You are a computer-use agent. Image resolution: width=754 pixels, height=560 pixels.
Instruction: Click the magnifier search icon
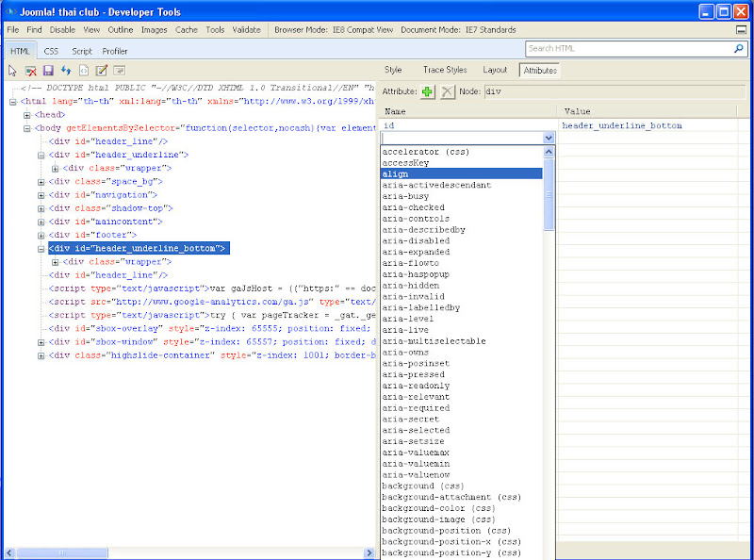tap(739, 49)
